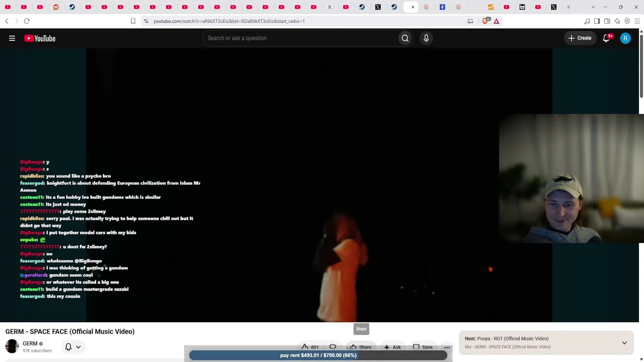Share the GERM video
Image resolution: width=644 pixels, height=362 pixels.
360,347
